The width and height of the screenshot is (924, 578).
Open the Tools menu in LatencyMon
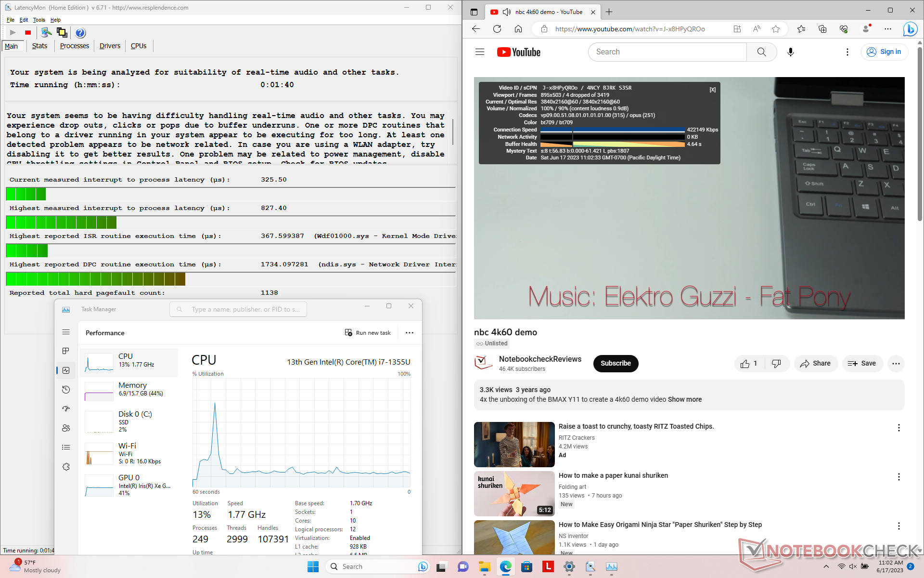tap(38, 20)
